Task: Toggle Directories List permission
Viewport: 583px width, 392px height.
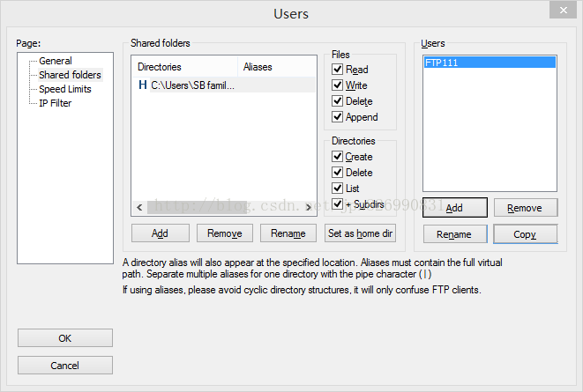Action: coord(337,189)
